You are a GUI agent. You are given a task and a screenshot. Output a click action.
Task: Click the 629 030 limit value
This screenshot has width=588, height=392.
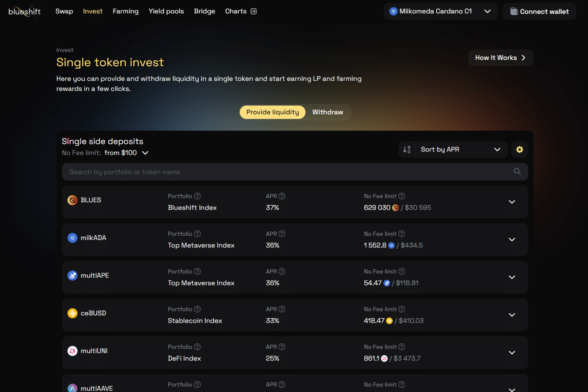tap(377, 208)
